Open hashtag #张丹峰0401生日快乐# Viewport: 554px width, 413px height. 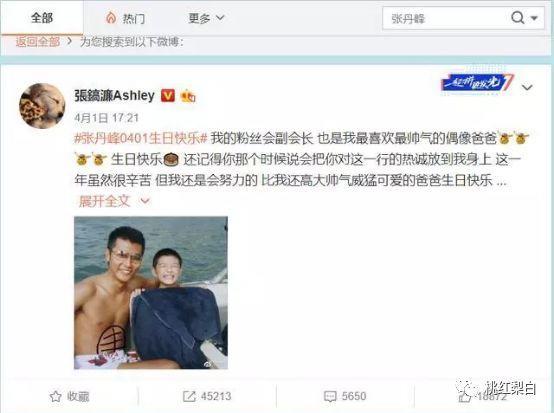(x=141, y=138)
